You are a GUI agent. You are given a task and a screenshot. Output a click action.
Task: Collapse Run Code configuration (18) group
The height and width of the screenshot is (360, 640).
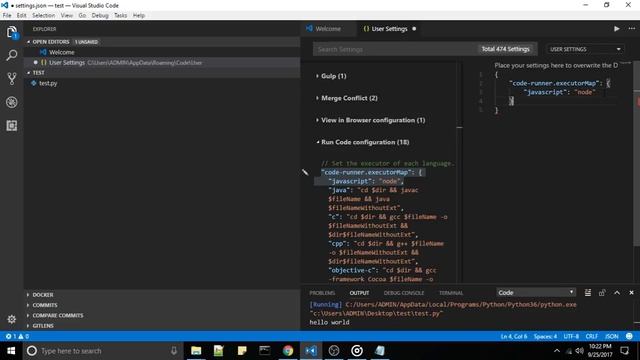coord(362,142)
